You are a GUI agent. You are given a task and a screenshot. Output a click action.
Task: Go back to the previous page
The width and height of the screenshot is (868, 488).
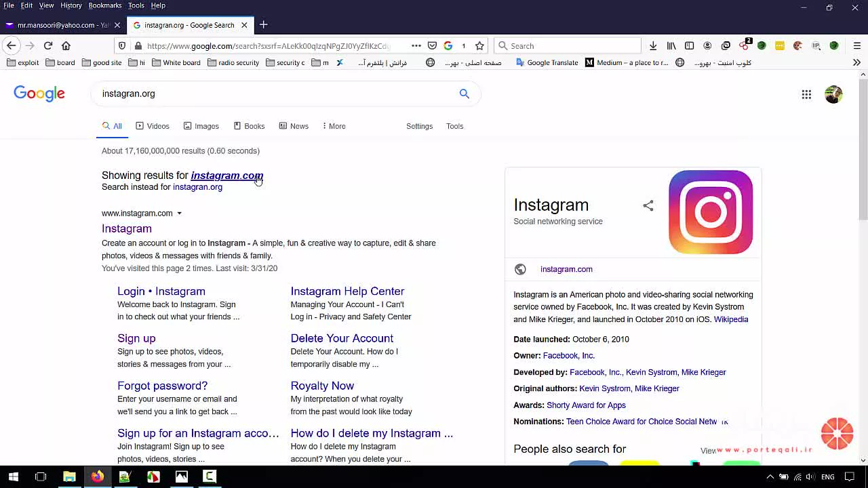(11, 45)
